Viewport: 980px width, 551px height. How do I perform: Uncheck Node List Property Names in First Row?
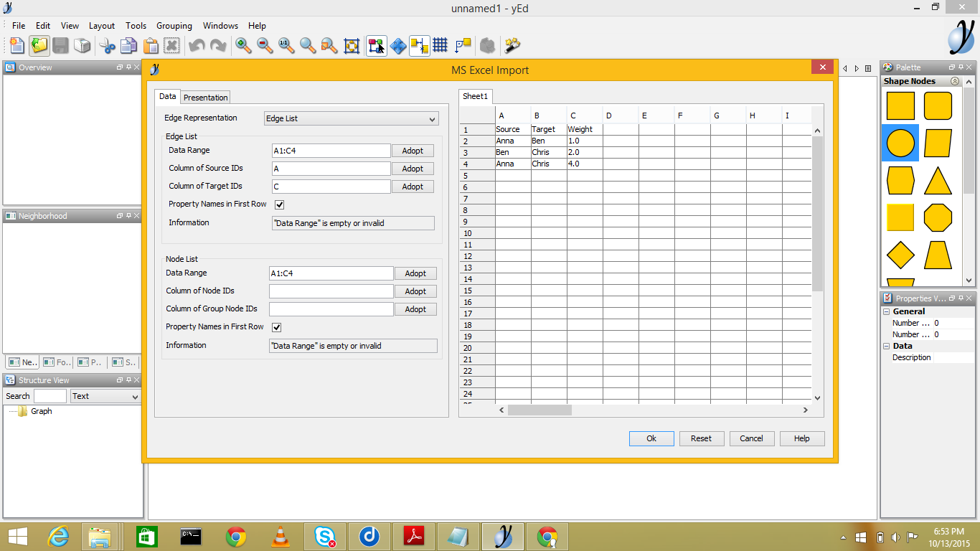[x=277, y=327]
